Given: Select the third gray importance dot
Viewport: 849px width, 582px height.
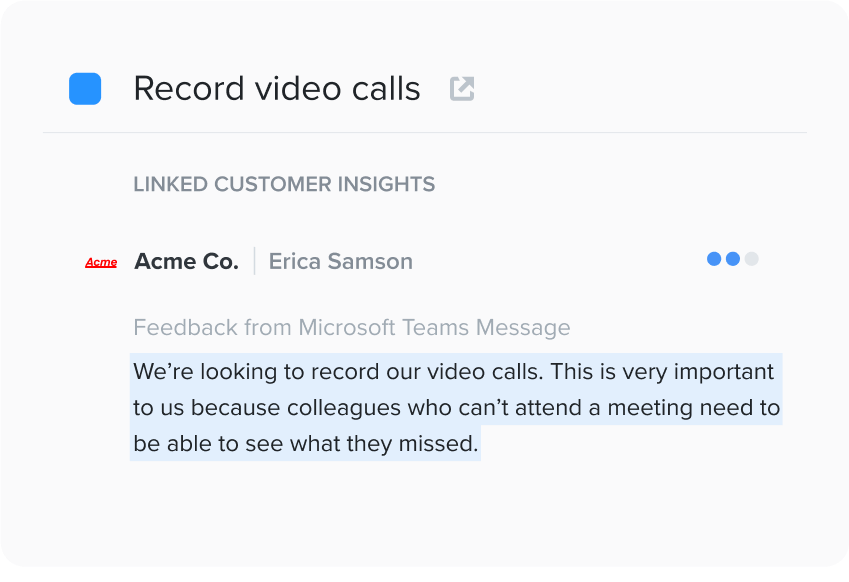Looking at the screenshot, I should coord(752,259).
